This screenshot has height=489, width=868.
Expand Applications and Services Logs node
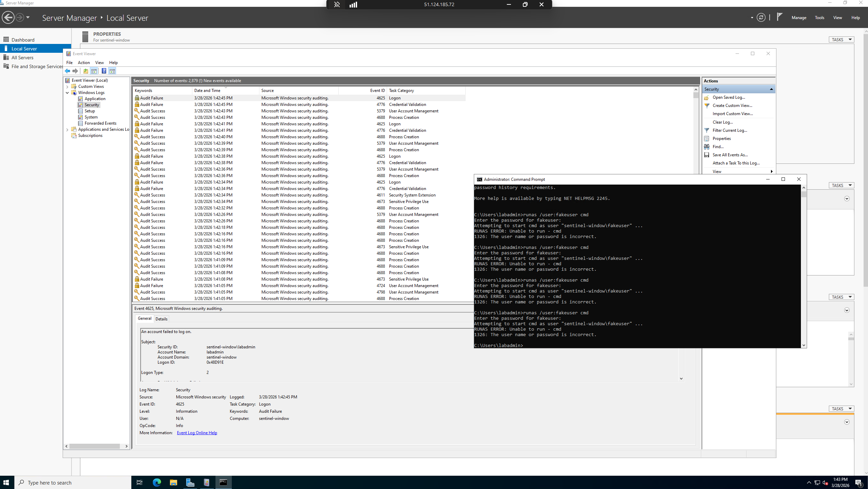point(67,130)
